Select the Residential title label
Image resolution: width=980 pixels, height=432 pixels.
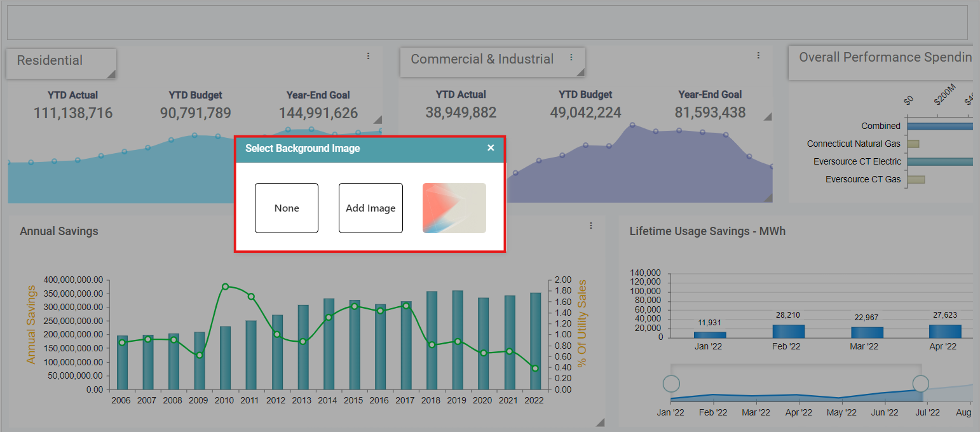coord(50,60)
